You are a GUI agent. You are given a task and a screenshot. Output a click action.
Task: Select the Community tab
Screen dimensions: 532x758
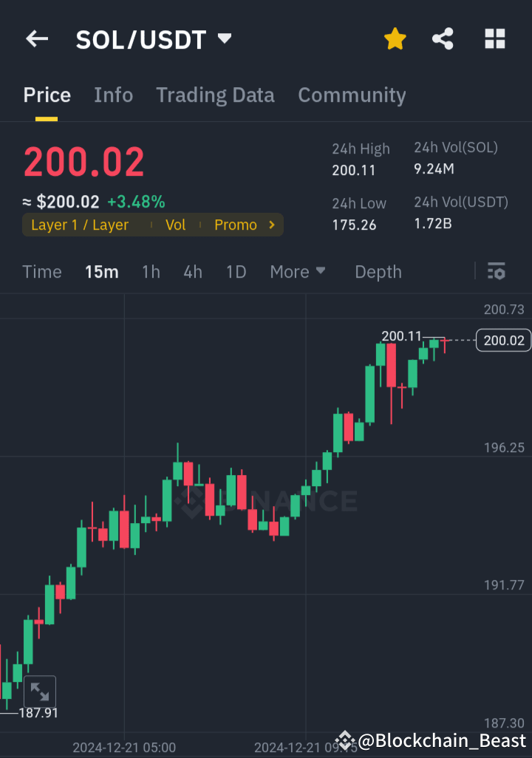tap(352, 95)
